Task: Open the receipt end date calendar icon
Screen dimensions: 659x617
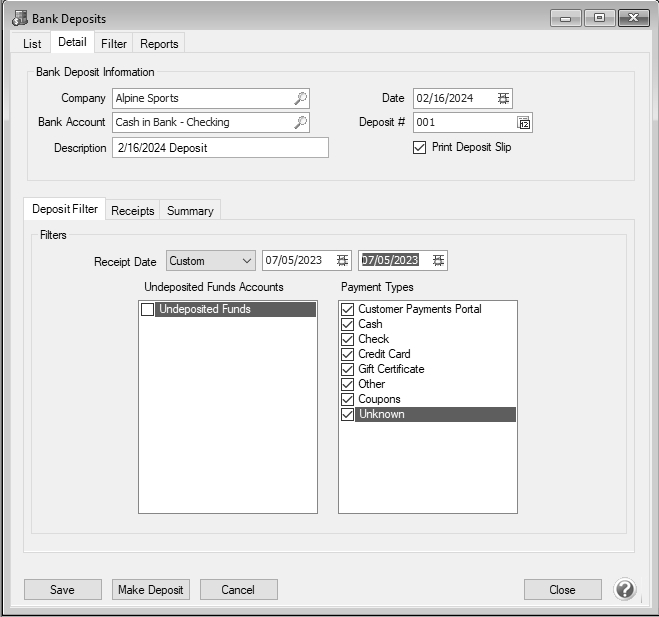Action: coord(437,261)
